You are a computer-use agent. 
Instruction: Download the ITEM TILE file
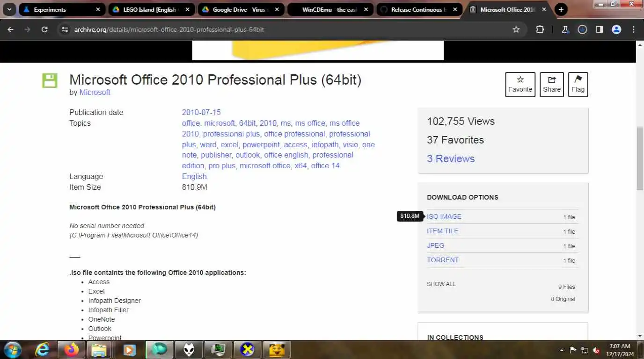(442, 231)
